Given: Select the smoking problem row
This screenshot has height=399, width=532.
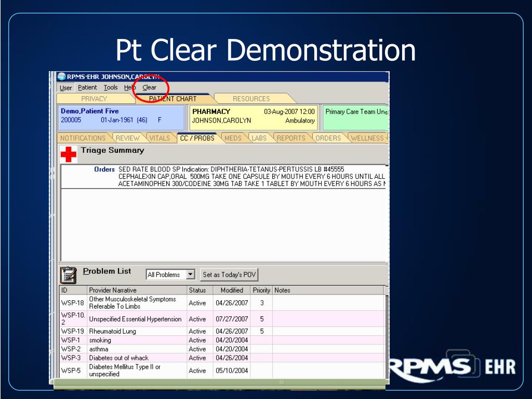Looking at the screenshot, I should [x=222, y=340].
